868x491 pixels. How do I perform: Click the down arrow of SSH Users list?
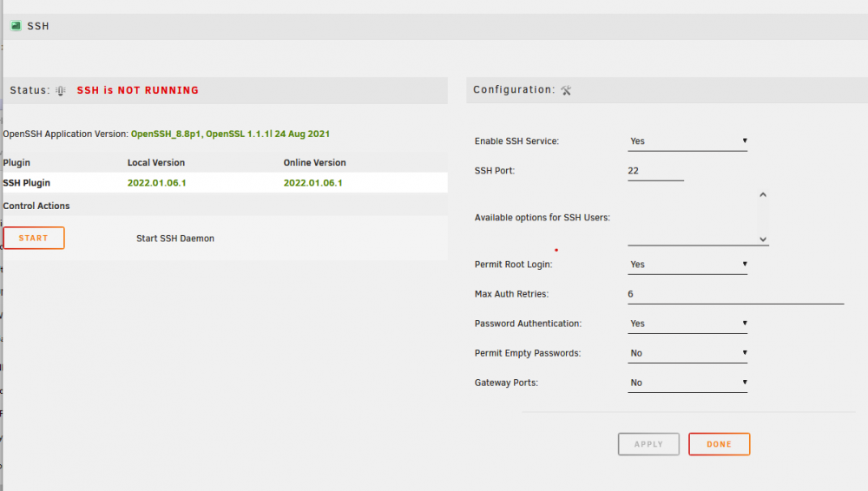tap(763, 239)
